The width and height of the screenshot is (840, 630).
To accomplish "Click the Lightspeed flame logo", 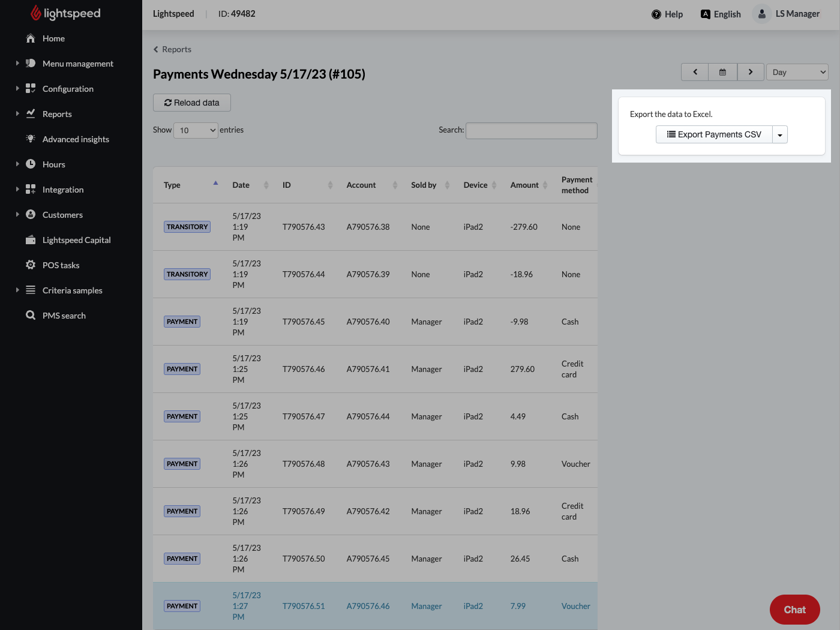I will click(35, 13).
